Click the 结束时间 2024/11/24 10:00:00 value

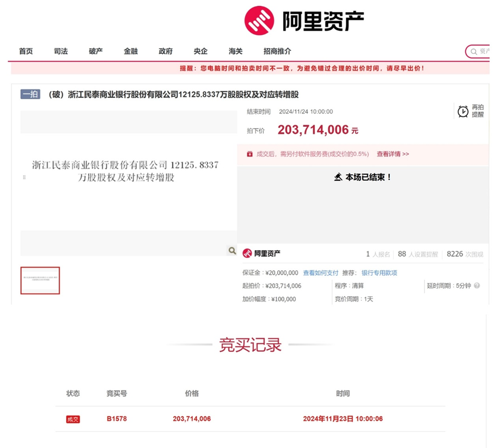(x=306, y=112)
